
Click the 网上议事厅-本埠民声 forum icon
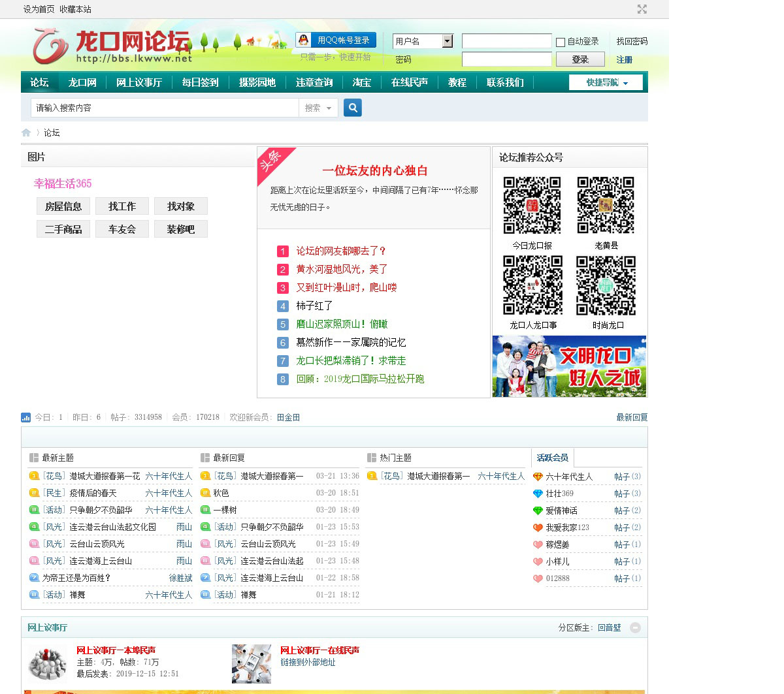tap(48, 663)
